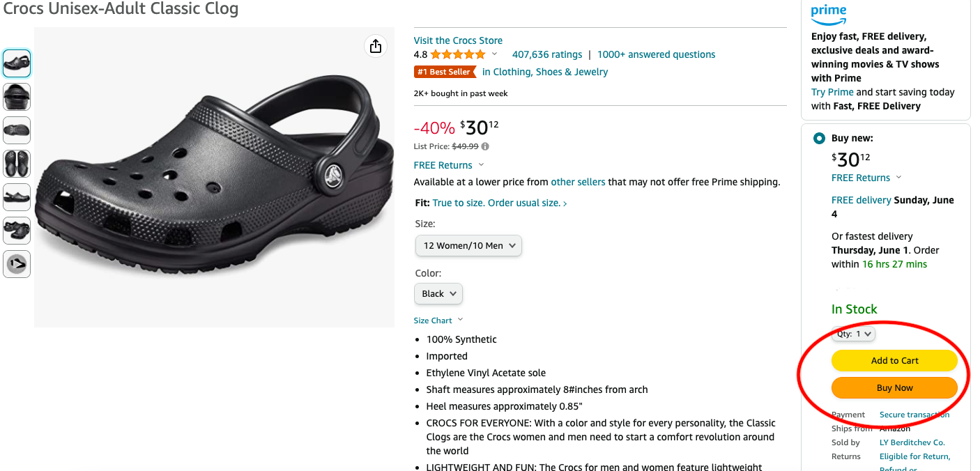Select the second product thumbnail
The image size is (980, 471).
(16, 96)
